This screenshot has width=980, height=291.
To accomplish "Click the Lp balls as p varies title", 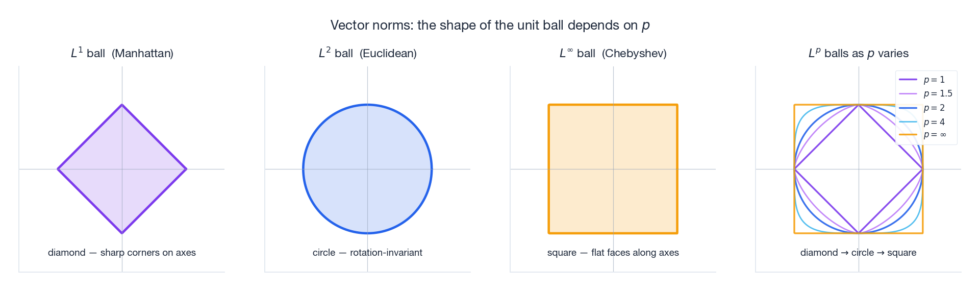I will pyautogui.click(x=859, y=53).
